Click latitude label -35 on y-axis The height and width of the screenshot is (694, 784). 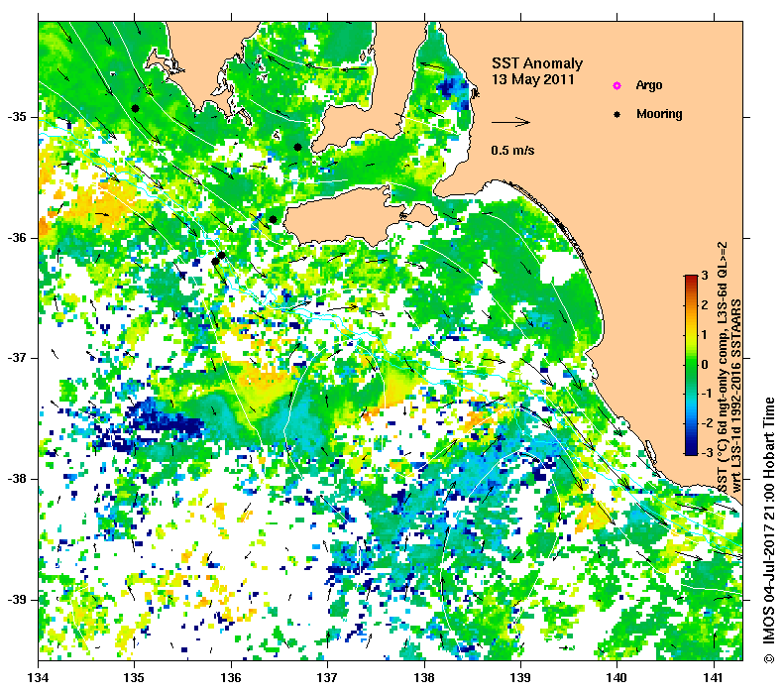pyautogui.click(x=17, y=117)
